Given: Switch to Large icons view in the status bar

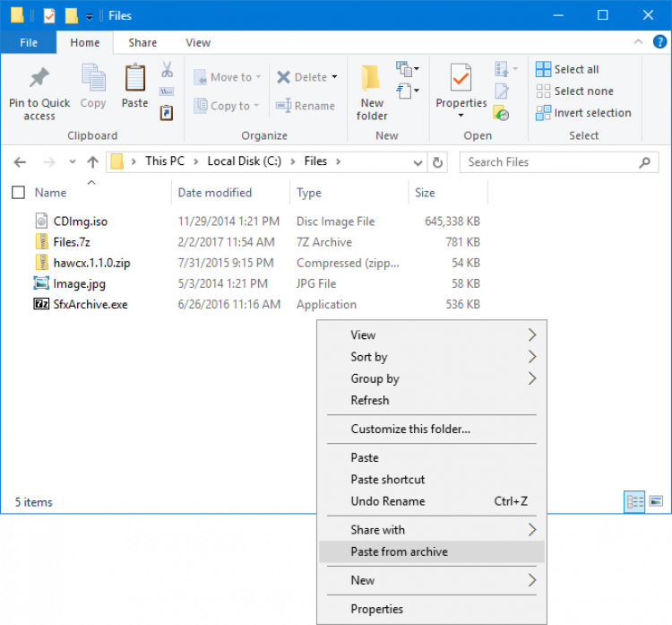Looking at the screenshot, I should [x=656, y=500].
